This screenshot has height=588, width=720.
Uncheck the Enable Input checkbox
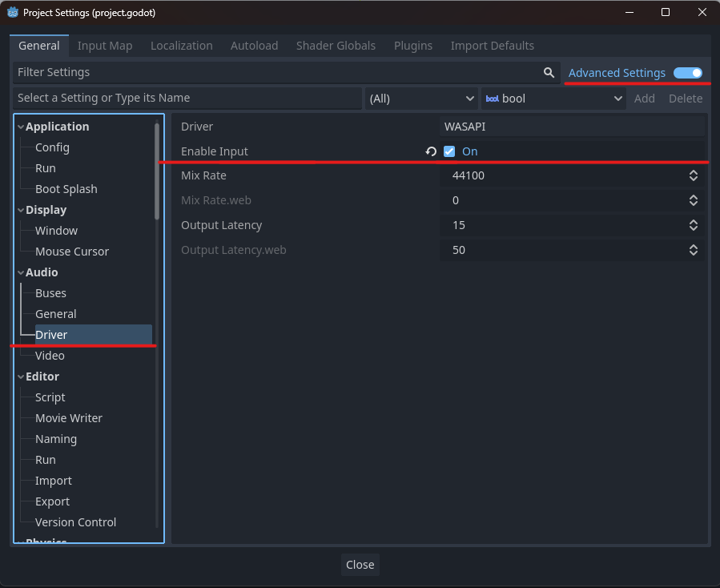pyautogui.click(x=449, y=151)
